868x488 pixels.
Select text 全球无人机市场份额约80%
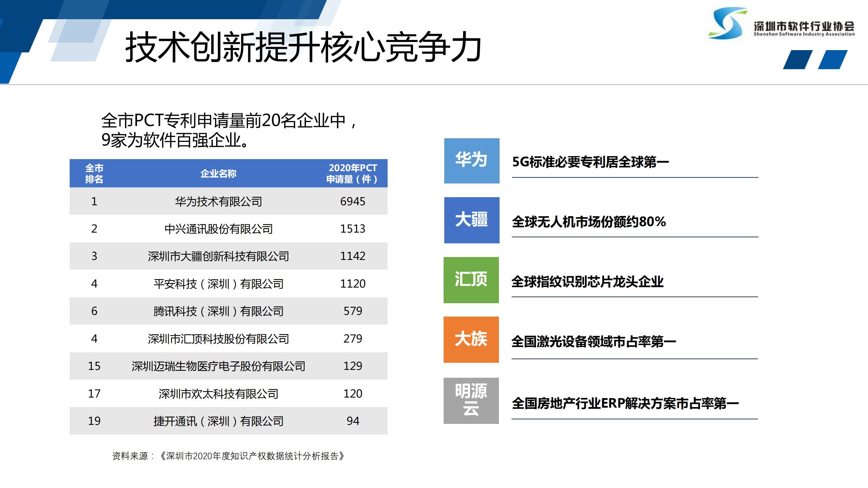pos(589,222)
